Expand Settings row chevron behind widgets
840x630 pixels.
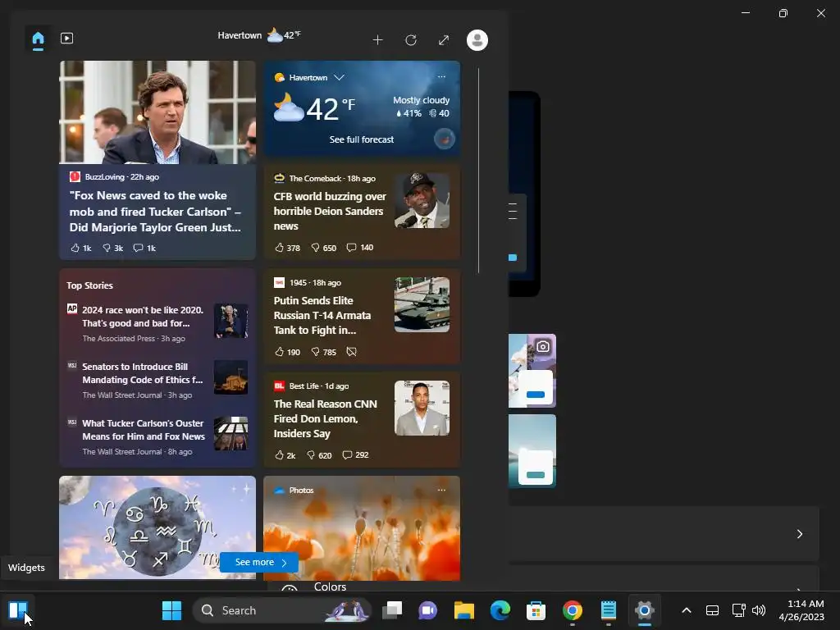click(799, 534)
